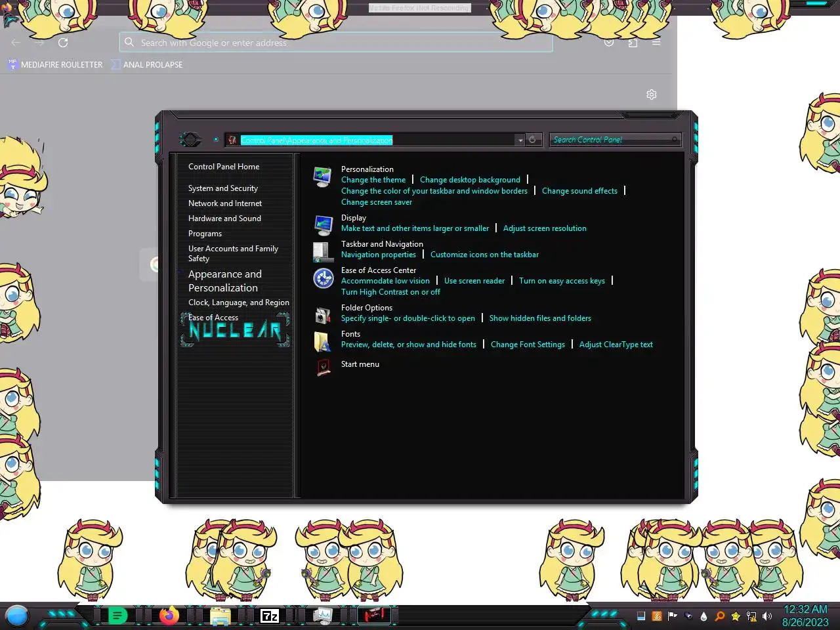Image resolution: width=840 pixels, height=630 pixels.
Task: Click the Start menu heading
Action: (x=360, y=364)
